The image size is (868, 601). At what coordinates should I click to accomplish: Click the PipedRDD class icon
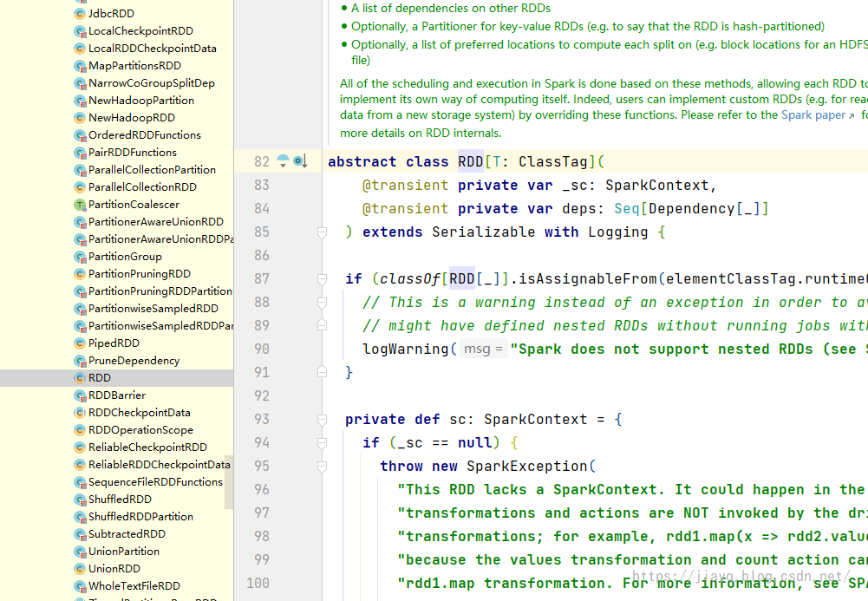pos(81,343)
